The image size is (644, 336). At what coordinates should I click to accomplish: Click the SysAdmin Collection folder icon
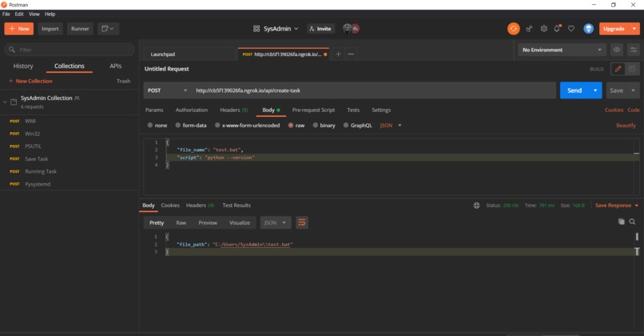point(14,102)
